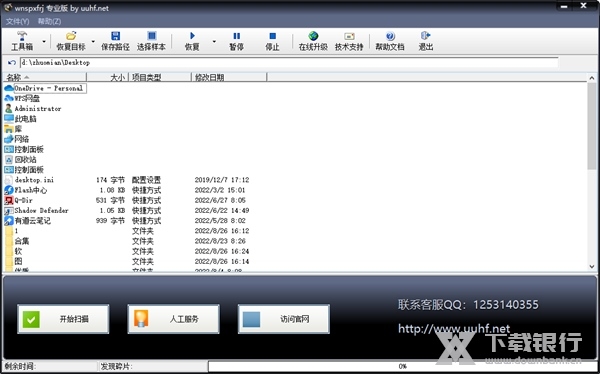Select the 库 libraries icon
The height and width of the screenshot is (374, 600).
[9, 129]
